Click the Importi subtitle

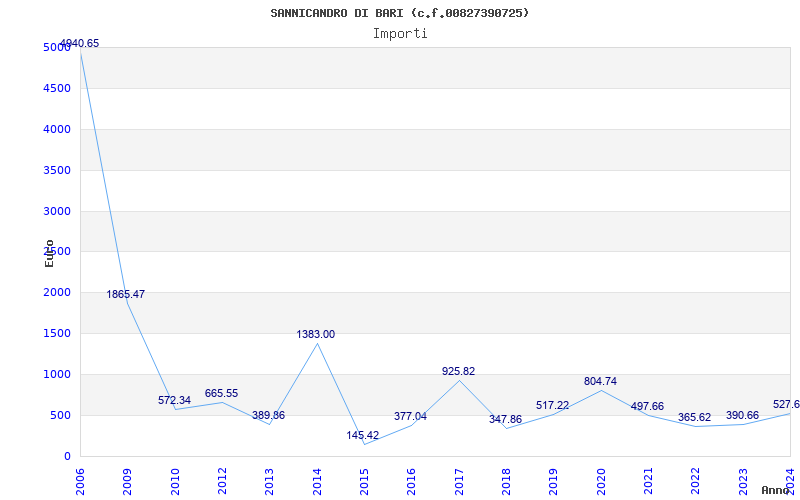coord(400,34)
